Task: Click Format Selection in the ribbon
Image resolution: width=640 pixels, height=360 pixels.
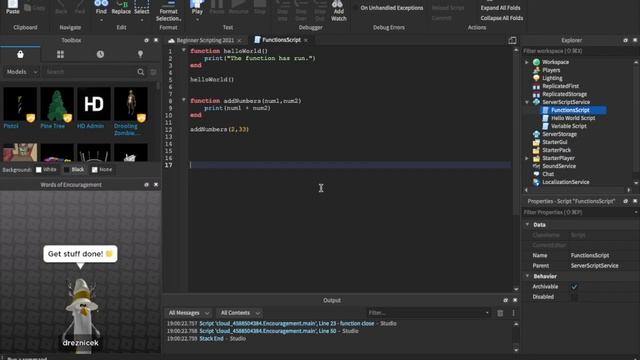Action: (168, 11)
